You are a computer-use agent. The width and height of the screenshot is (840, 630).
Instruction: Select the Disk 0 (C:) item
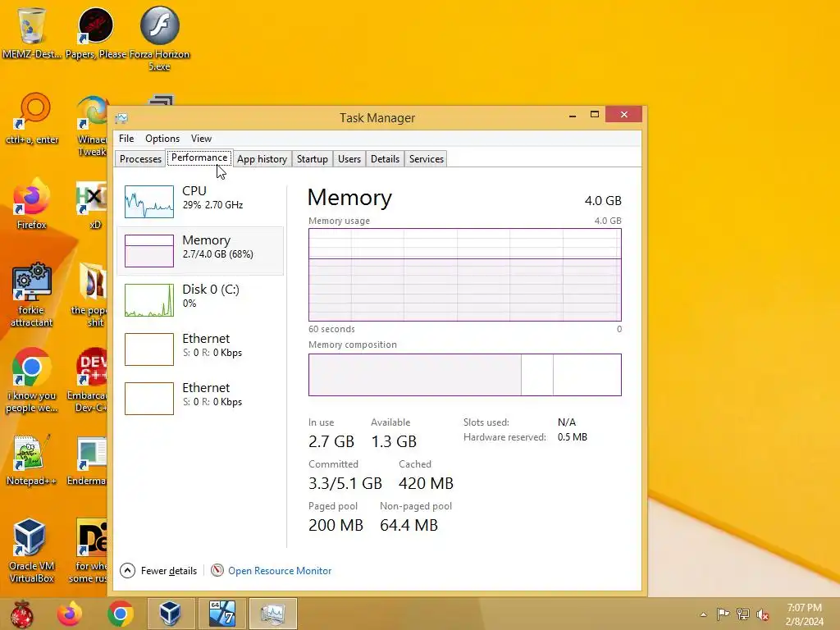pyautogui.click(x=200, y=300)
